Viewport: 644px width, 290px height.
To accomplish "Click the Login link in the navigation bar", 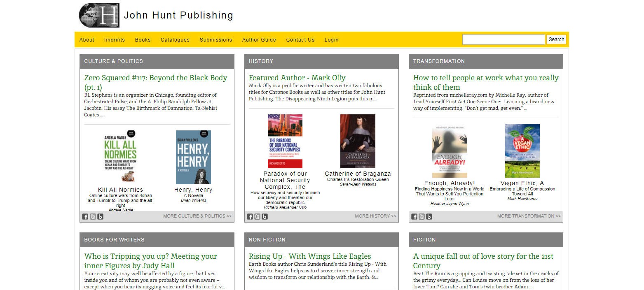I will coord(332,40).
